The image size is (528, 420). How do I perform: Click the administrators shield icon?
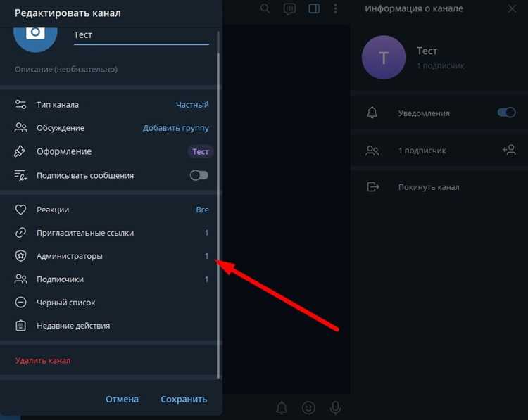pos(20,256)
